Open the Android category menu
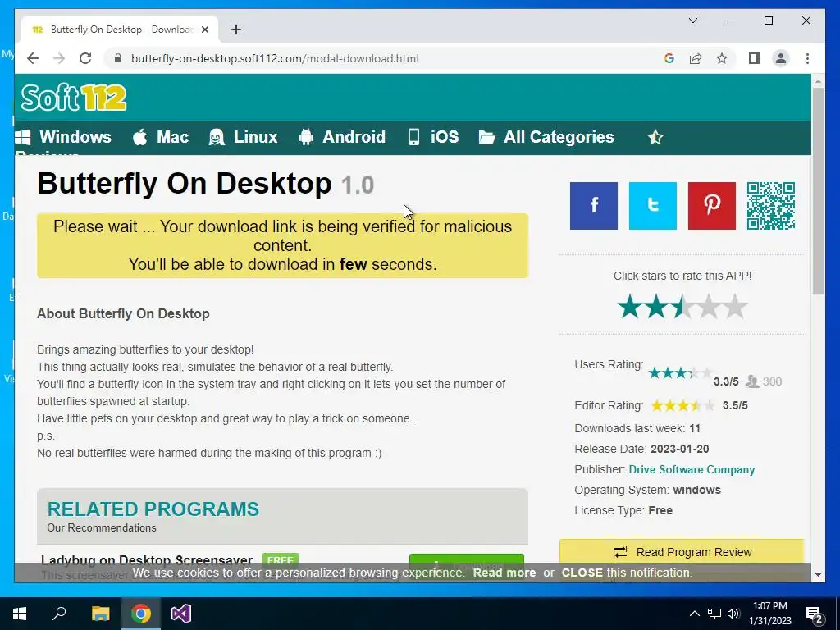The width and height of the screenshot is (840, 630). tap(342, 137)
